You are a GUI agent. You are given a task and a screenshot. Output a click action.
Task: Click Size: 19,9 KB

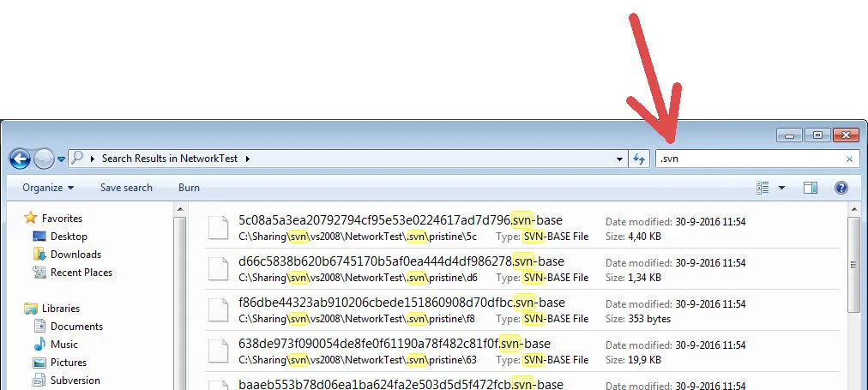tap(633, 360)
